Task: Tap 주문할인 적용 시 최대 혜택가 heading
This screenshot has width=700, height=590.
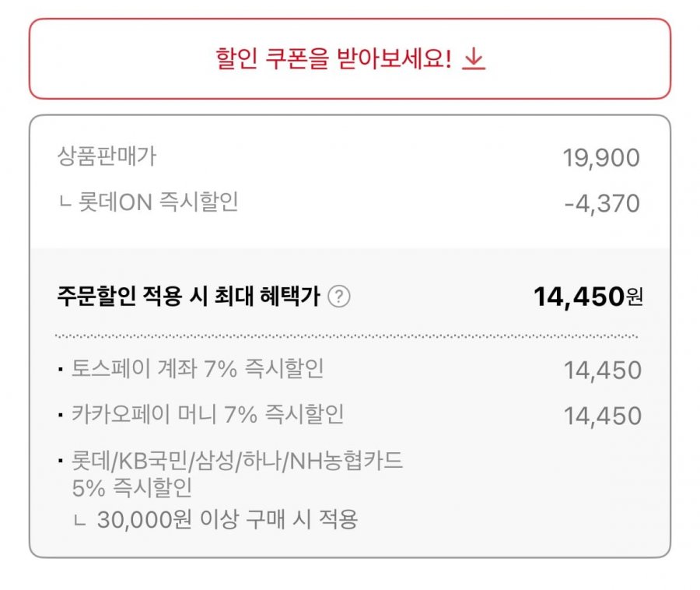Action: [189, 296]
